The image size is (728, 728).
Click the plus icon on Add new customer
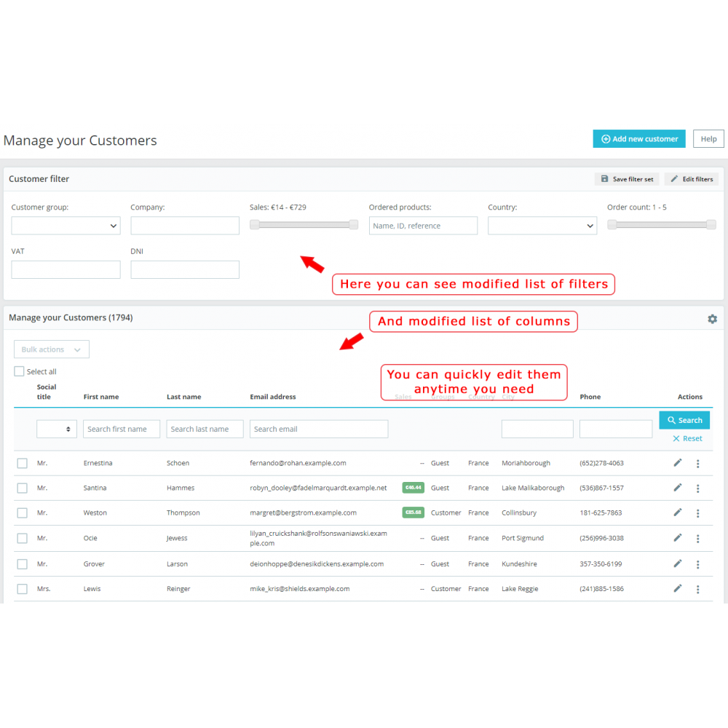coord(606,138)
